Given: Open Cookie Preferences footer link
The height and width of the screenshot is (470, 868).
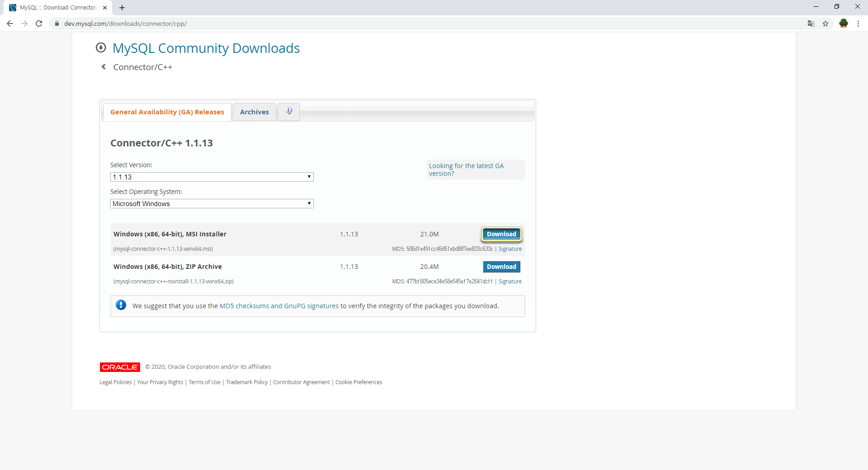Looking at the screenshot, I should click(359, 382).
